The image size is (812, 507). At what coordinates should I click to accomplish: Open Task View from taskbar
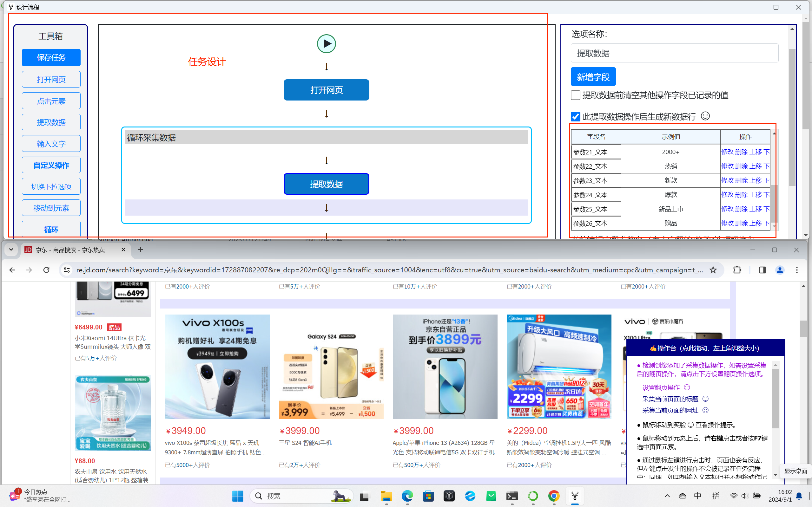click(364, 496)
